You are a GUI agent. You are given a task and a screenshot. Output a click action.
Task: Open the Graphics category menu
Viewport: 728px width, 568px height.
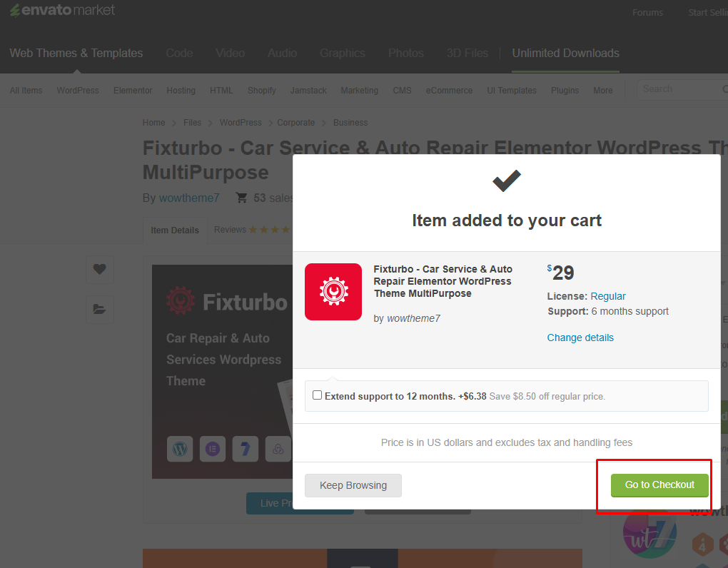(343, 54)
